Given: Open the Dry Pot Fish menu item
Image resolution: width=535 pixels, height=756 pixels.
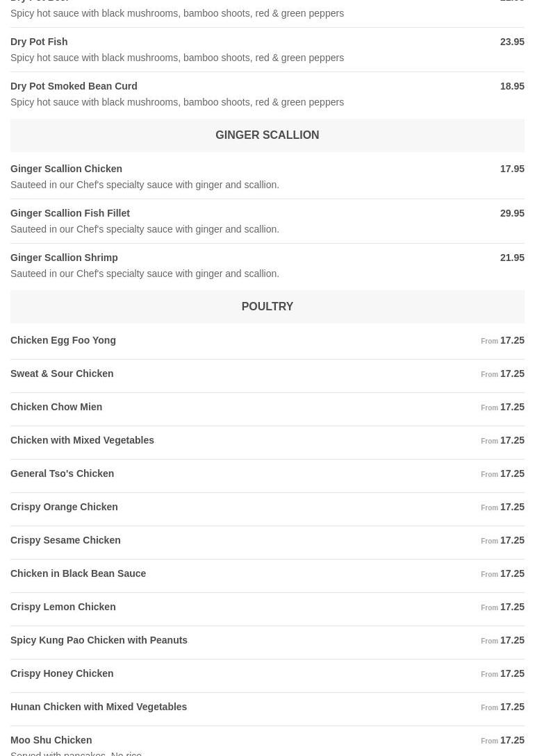Looking at the screenshot, I should point(39,42).
